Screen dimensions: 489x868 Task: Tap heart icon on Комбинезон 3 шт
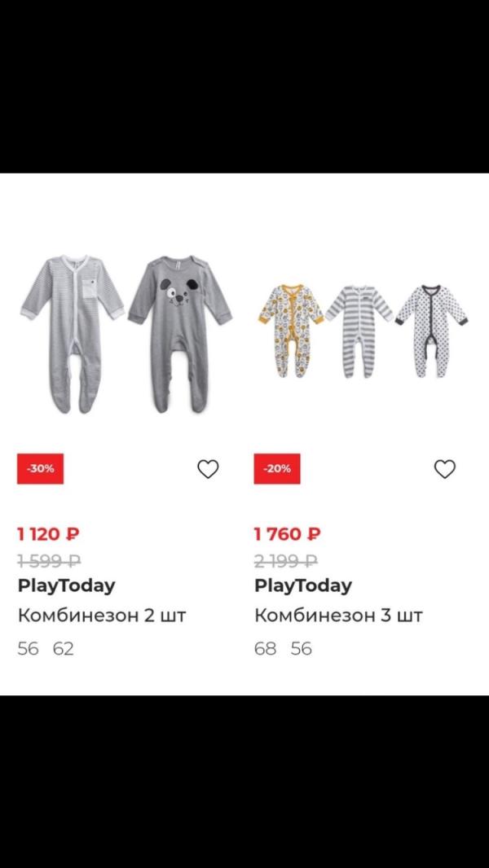point(444,469)
